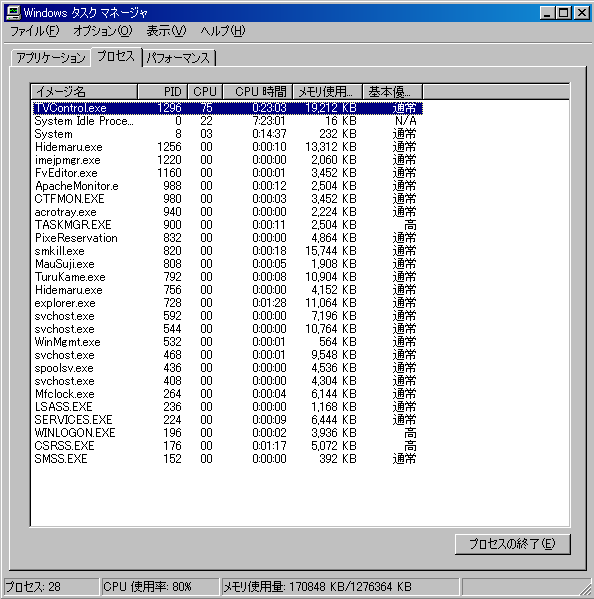
Task: Open the オプション(O) menu
Action: coord(103,31)
